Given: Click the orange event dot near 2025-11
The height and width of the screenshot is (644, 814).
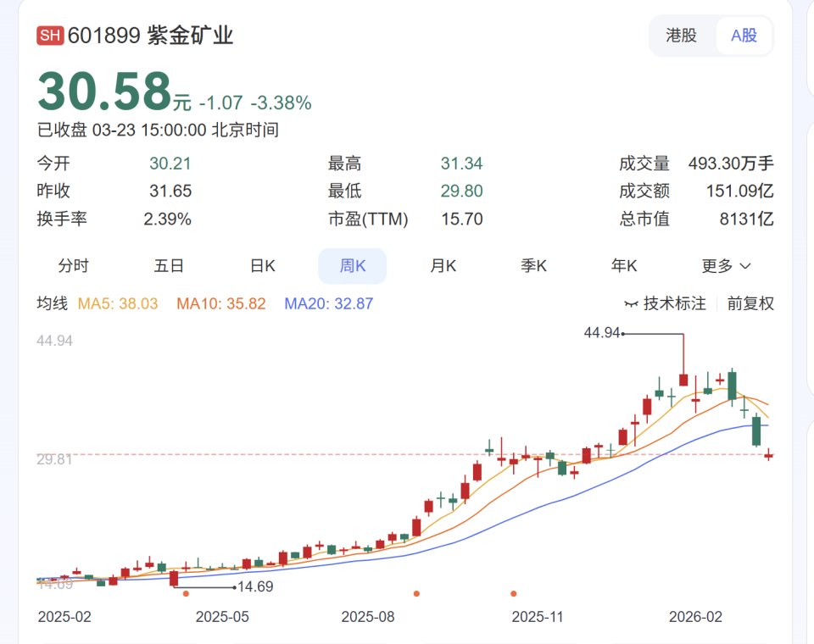Looking at the screenshot, I should [514, 594].
